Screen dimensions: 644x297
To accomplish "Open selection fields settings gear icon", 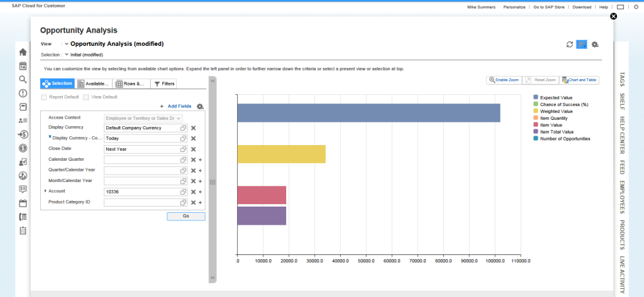I will (x=200, y=106).
